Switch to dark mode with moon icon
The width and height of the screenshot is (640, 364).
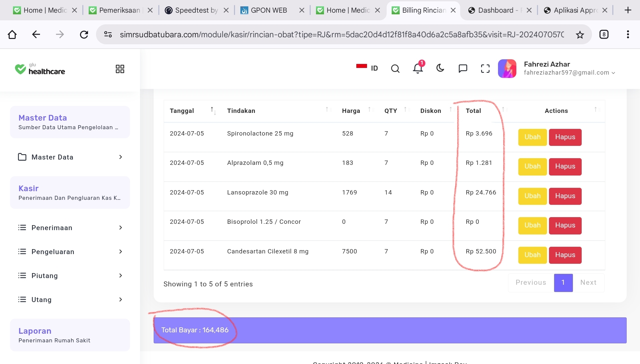coord(440,68)
